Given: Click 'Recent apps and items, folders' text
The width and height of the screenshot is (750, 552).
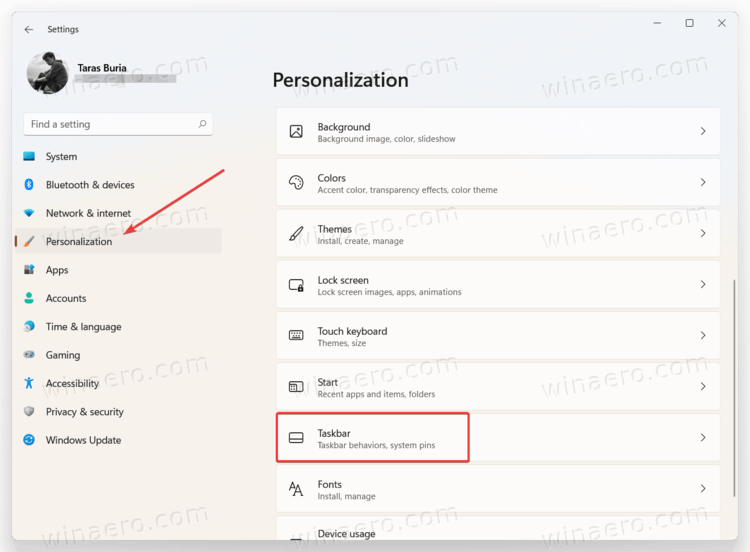Looking at the screenshot, I should 376,394.
